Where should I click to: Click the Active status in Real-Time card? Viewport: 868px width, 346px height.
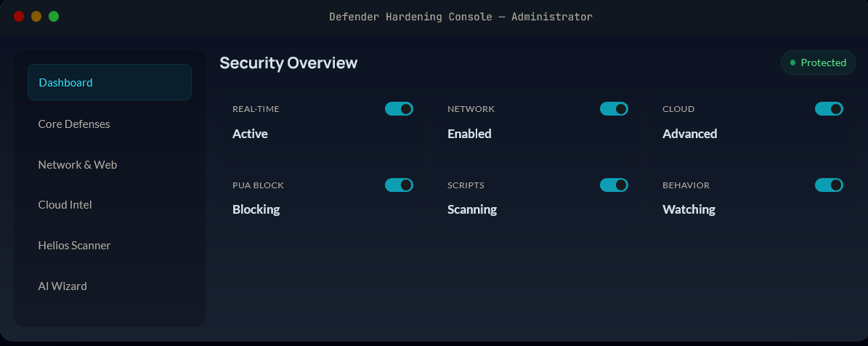tap(250, 134)
